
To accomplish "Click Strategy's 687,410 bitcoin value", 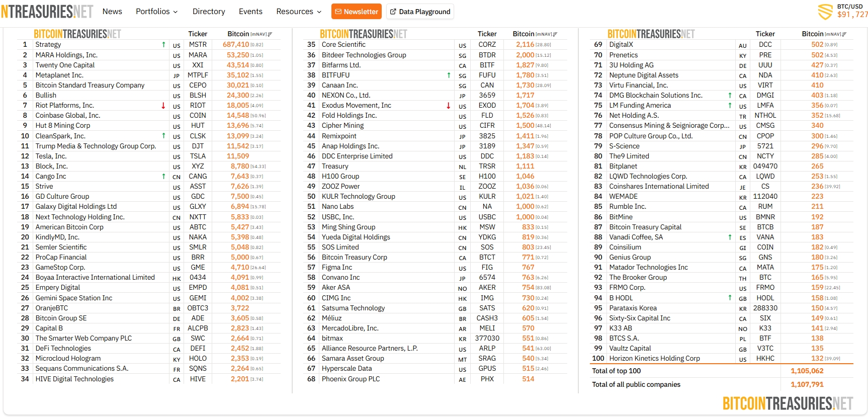I will [x=236, y=45].
